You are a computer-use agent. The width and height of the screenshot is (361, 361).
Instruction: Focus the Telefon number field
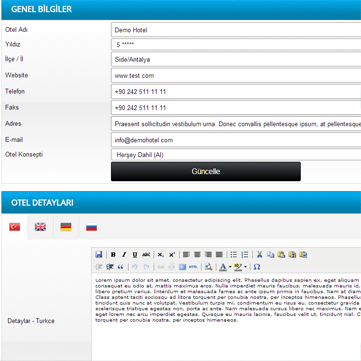236,92
